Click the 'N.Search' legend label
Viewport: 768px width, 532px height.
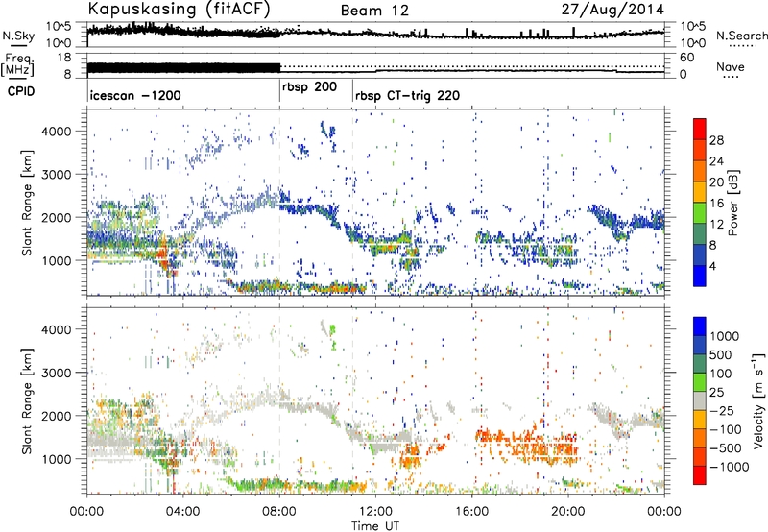click(741, 36)
